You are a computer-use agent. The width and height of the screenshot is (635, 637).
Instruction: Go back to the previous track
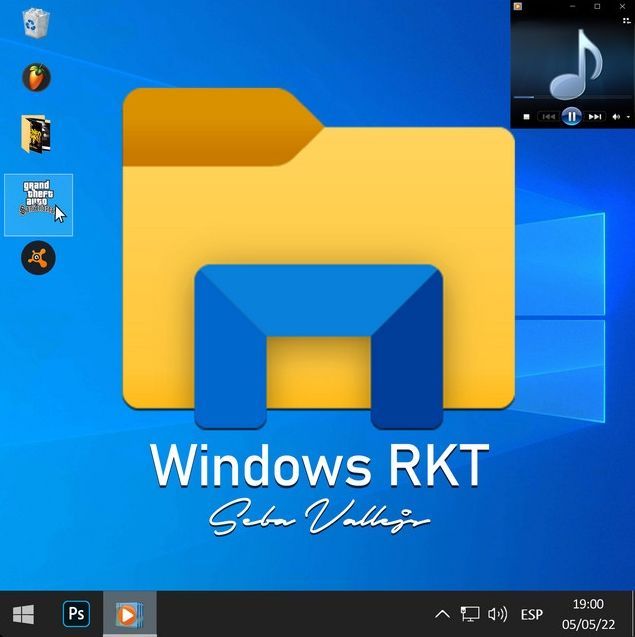[548, 117]
